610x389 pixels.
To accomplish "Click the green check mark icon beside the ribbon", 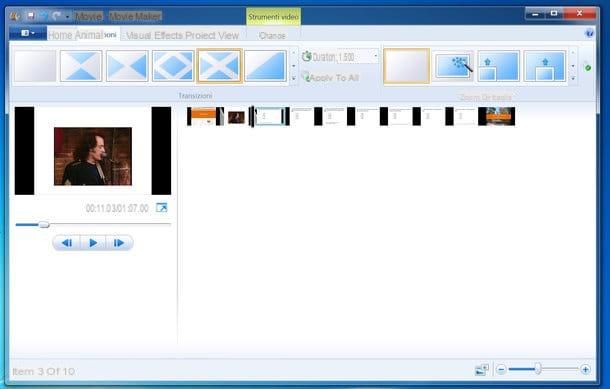I will 588,68.
